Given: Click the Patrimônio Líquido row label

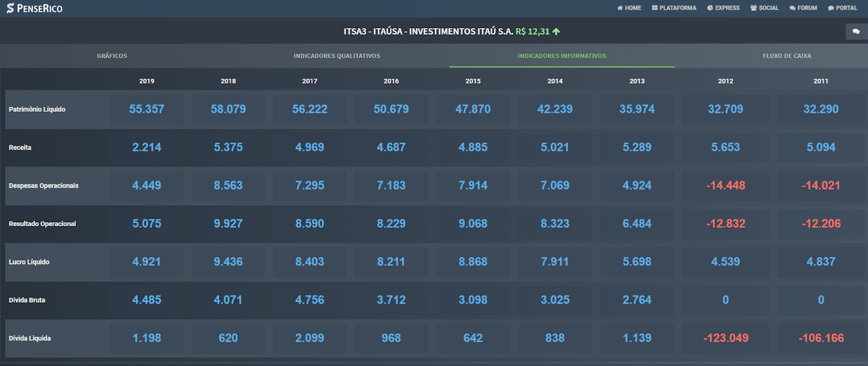Looking at the screenshot, I should pyautogui.click(x=37, y=110).
